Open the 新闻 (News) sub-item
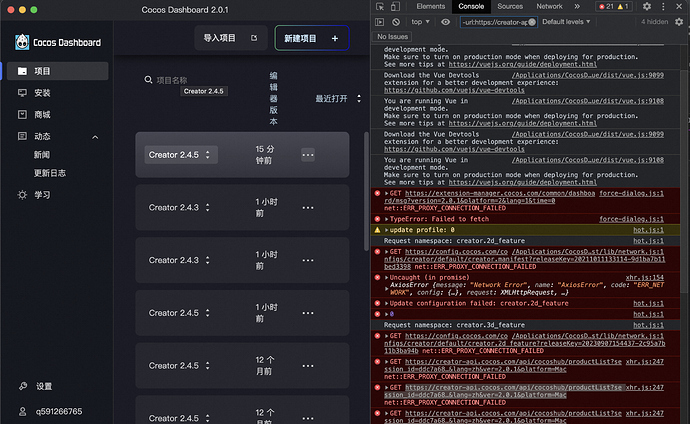Image resolution: width=690 pixels, height=424 pixels. [42, 155]
